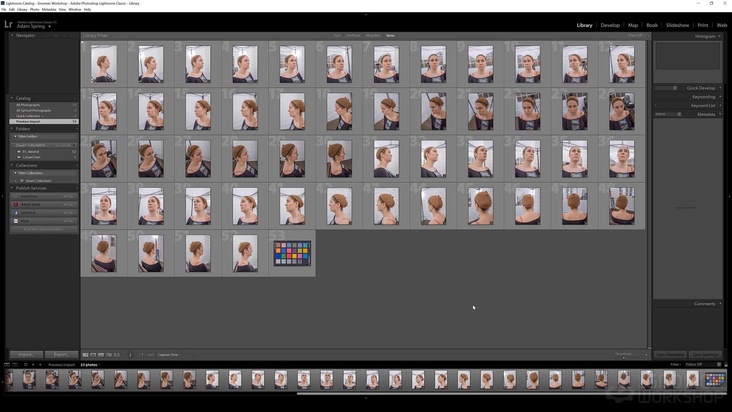Click the Export button
The width and height of the screenshot is (732, 412).
click(61, 355)
